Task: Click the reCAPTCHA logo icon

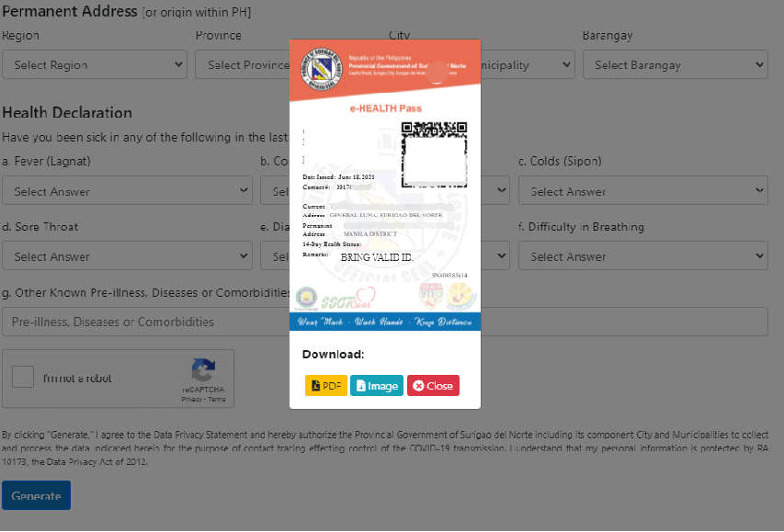Action: pyautogui.click(x=203, y=370)
